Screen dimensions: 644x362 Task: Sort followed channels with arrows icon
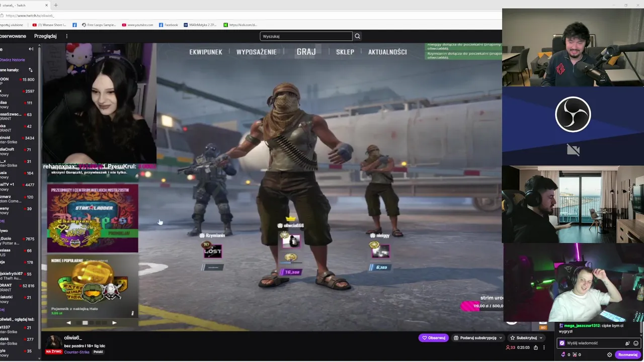[31, 70]
